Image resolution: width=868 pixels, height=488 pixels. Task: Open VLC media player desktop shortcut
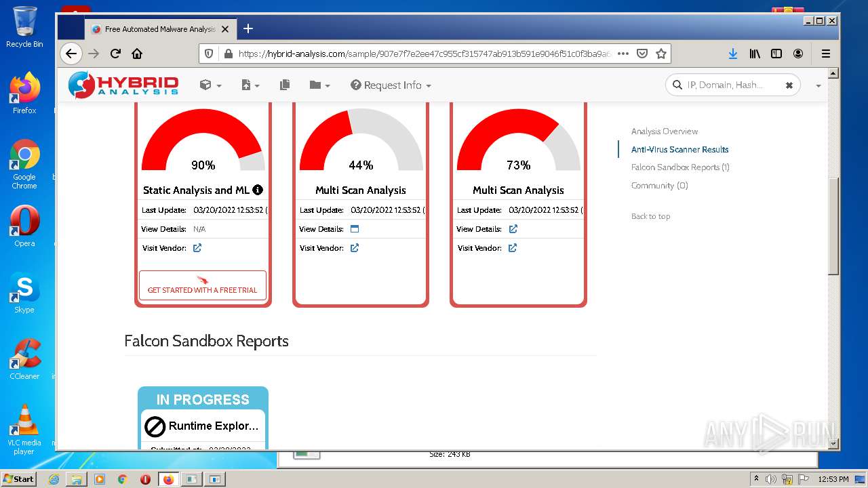pyautogui.click(x=24, y=429)
